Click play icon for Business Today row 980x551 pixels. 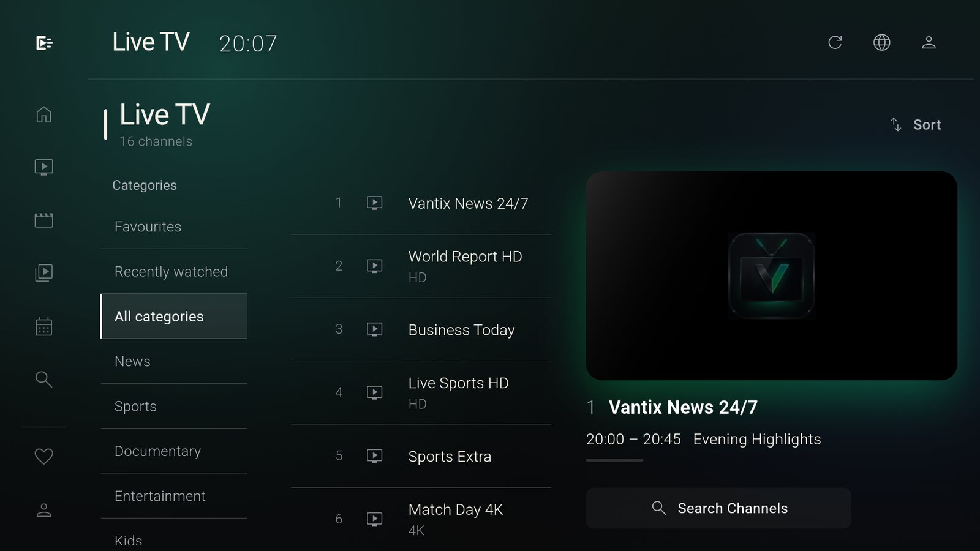click(x=374, y=329)
